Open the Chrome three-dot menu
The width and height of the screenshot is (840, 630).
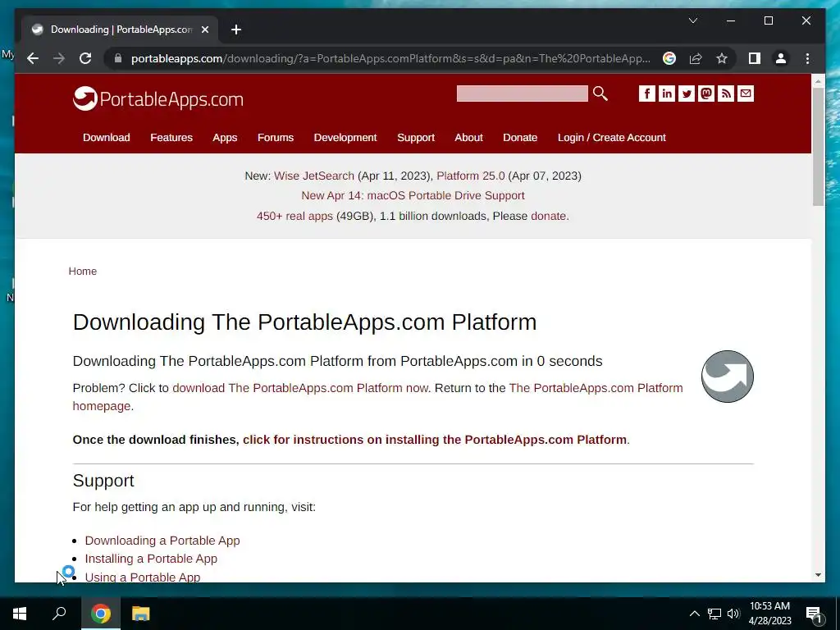point(807,58)
